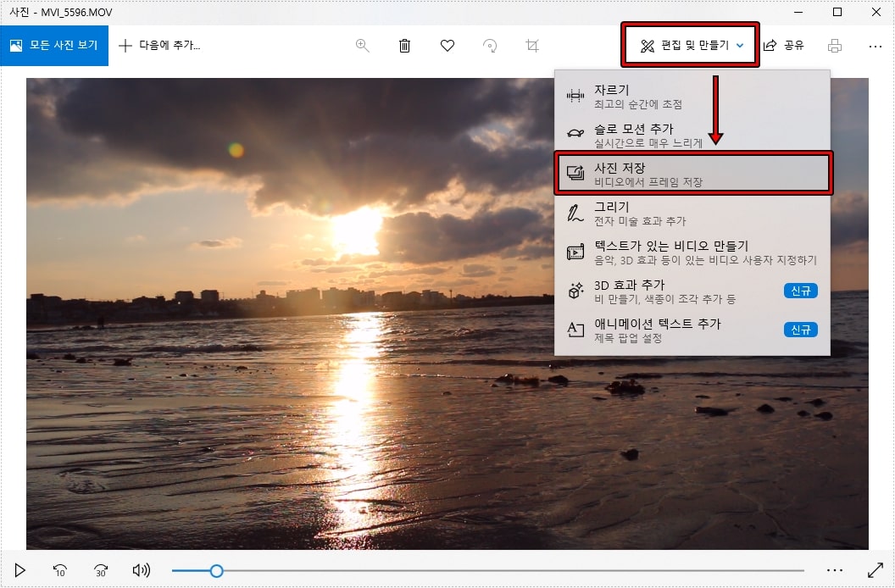Choose 자르기 from the menu

(x=692, y=96)
